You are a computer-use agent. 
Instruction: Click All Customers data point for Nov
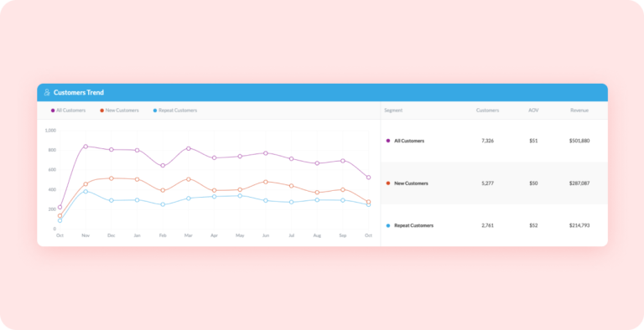pyautogui.click(x=86, y=146)
